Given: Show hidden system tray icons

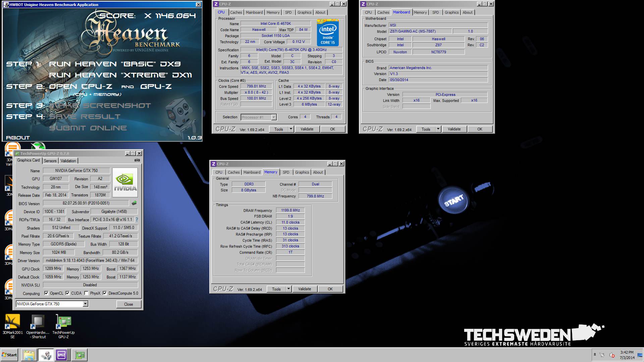Looking at the screenshot, I should pos(595,355).
